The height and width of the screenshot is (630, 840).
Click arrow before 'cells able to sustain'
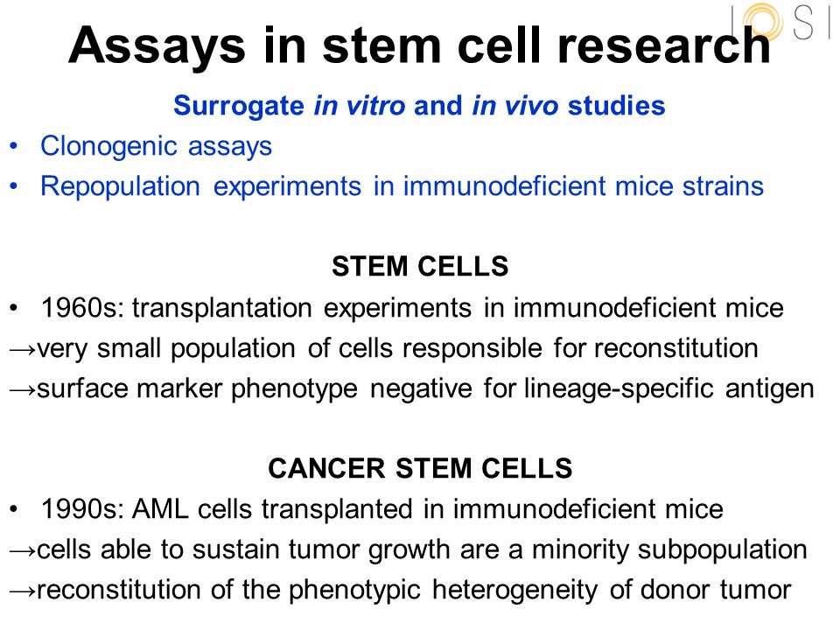pyautogui.click(x=23, y=550)
